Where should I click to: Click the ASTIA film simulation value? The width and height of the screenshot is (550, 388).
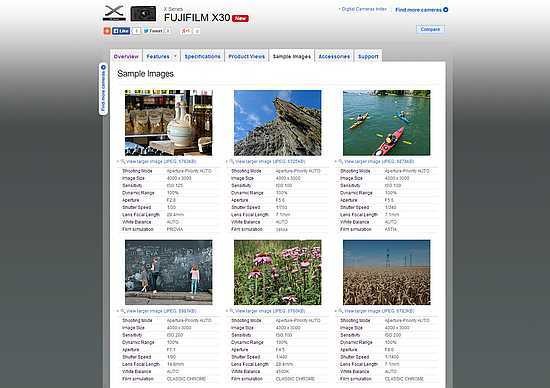pyautogui.click(x=390, y=229)
